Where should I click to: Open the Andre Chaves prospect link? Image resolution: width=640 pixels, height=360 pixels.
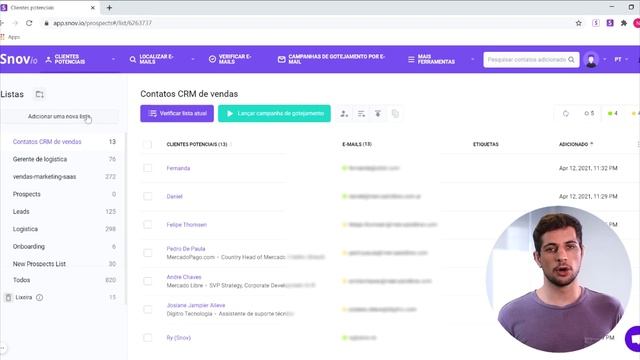184,277
